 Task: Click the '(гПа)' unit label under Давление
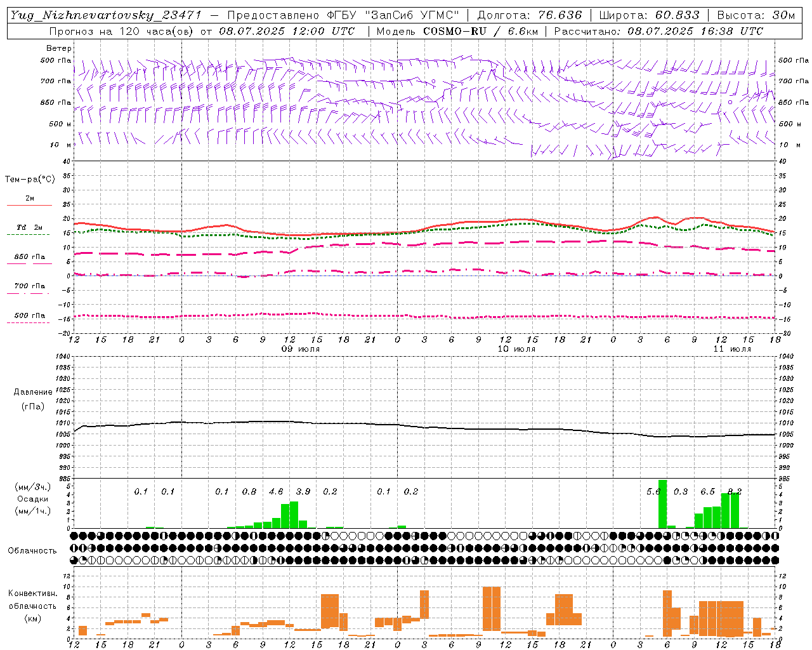click(32, 407)
